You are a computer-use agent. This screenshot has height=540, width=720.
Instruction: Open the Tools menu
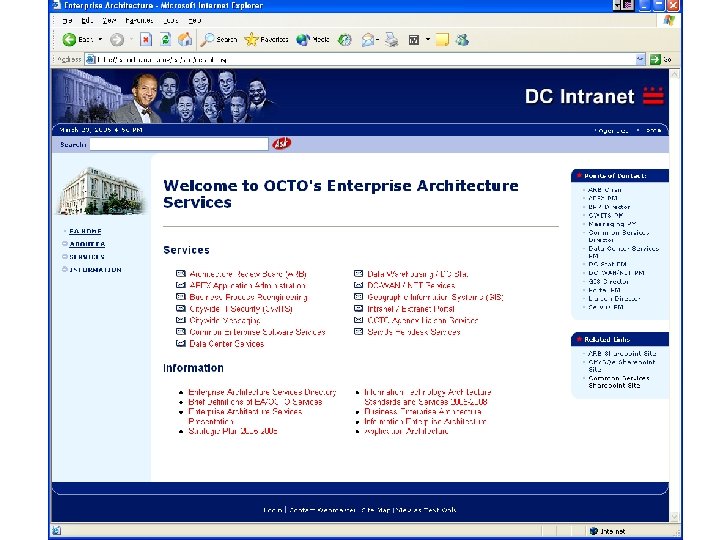click(x=171, y=21)
